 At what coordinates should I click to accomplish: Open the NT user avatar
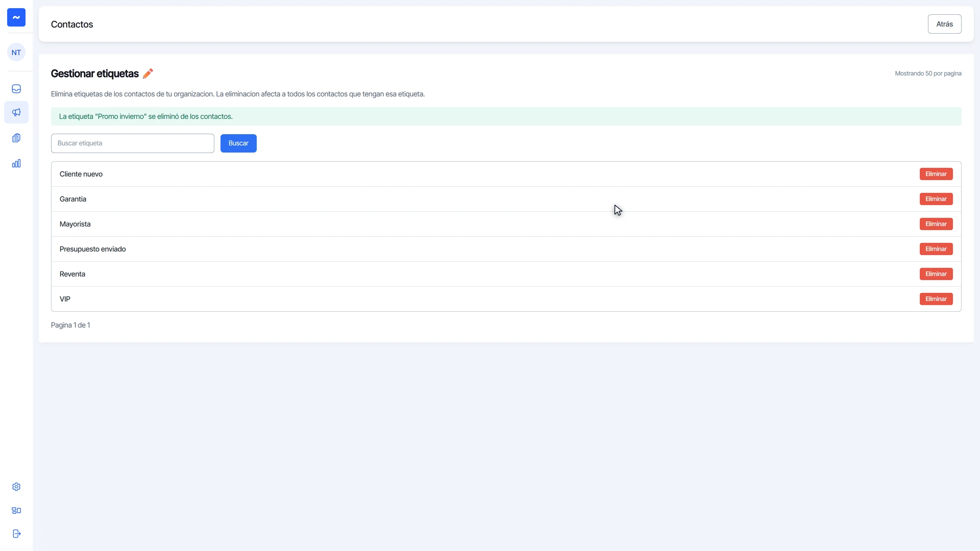[x=16, y=53]
